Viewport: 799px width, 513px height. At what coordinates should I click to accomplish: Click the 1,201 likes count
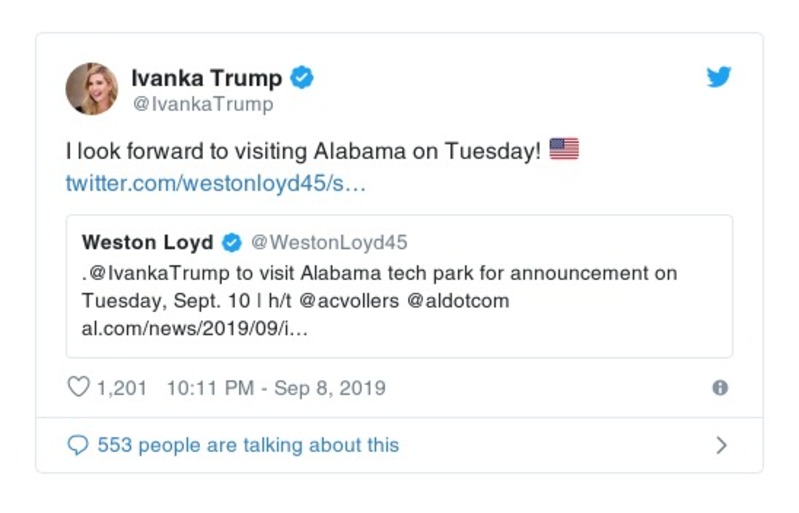[x=122, y=389]
